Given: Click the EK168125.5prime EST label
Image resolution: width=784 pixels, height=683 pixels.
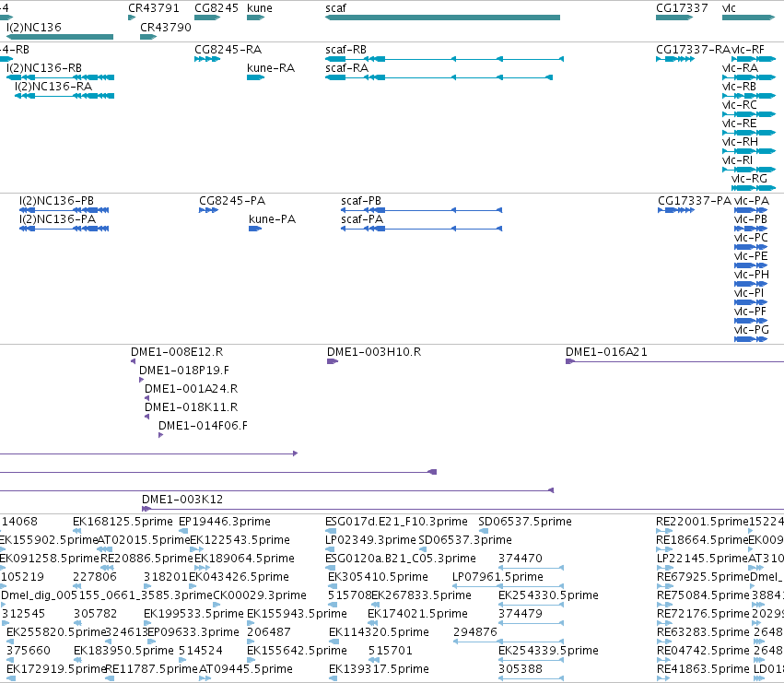Looking at the screenshot, I should [x=123, y=522].
